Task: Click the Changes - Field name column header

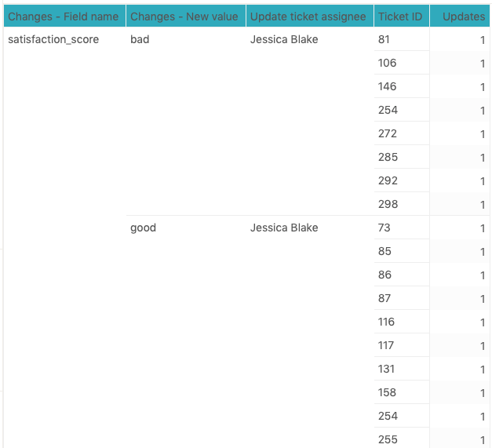Action: [x=64, y=16]
